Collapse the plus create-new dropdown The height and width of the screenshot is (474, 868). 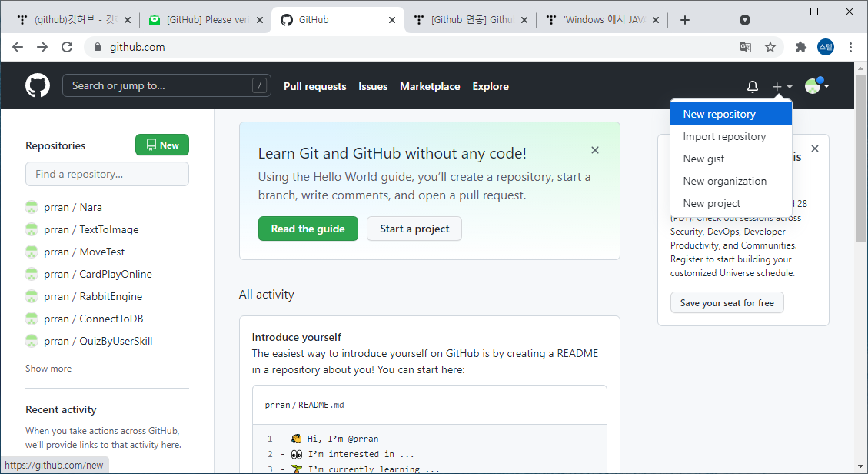782,86
